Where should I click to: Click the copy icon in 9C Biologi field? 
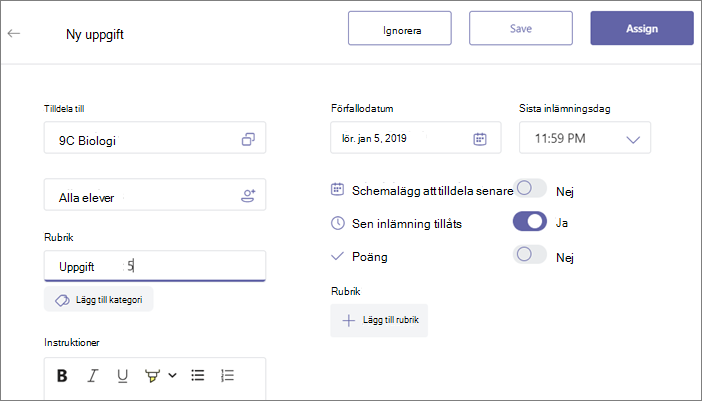[x=248, y=139]
